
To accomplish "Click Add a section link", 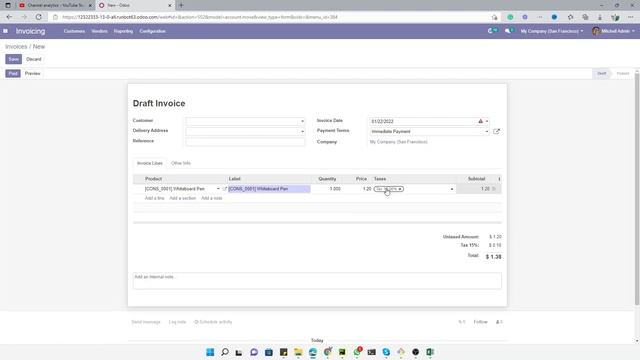I will (182, 198).
